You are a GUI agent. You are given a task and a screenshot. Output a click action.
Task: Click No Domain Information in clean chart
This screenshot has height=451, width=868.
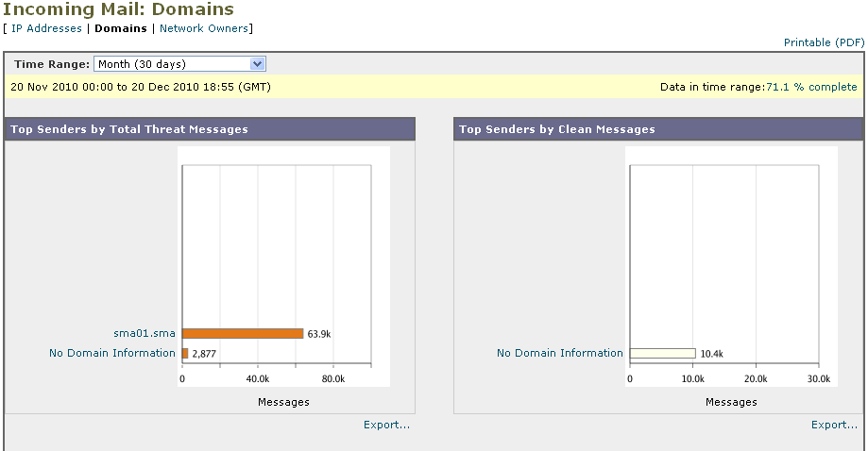(560, 353)
